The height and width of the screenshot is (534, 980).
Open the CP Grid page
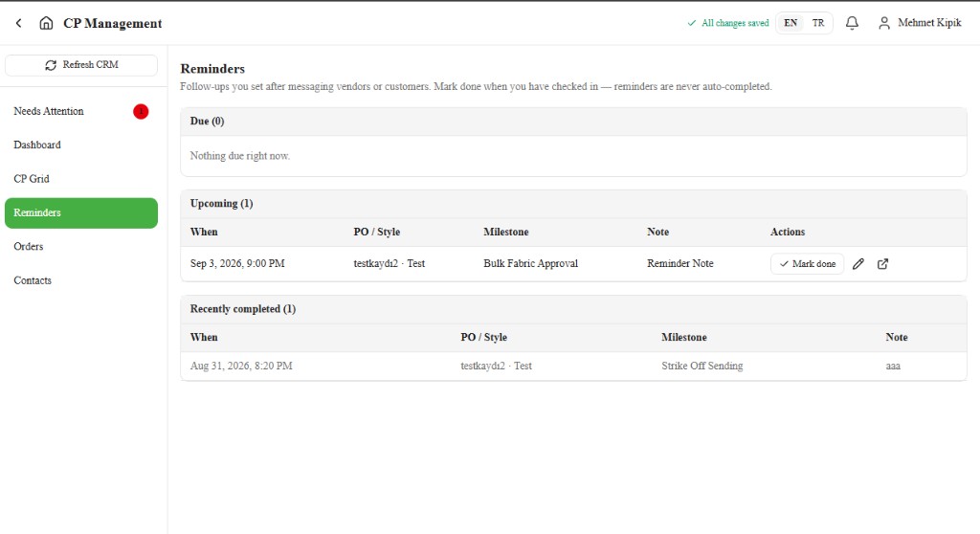(81, 179)
